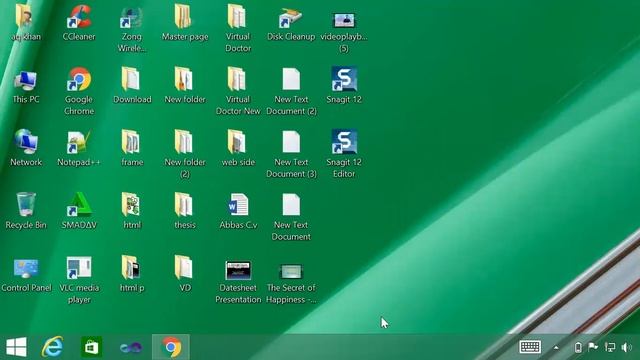The image size is (640, 360).
Task: Open the Windows Store from taskbar
Action: 91,347
